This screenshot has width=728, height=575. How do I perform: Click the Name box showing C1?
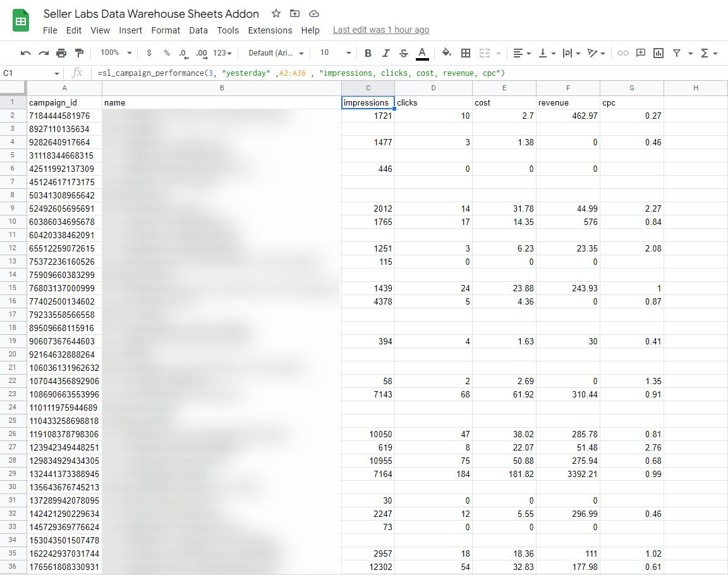[30, 73]
